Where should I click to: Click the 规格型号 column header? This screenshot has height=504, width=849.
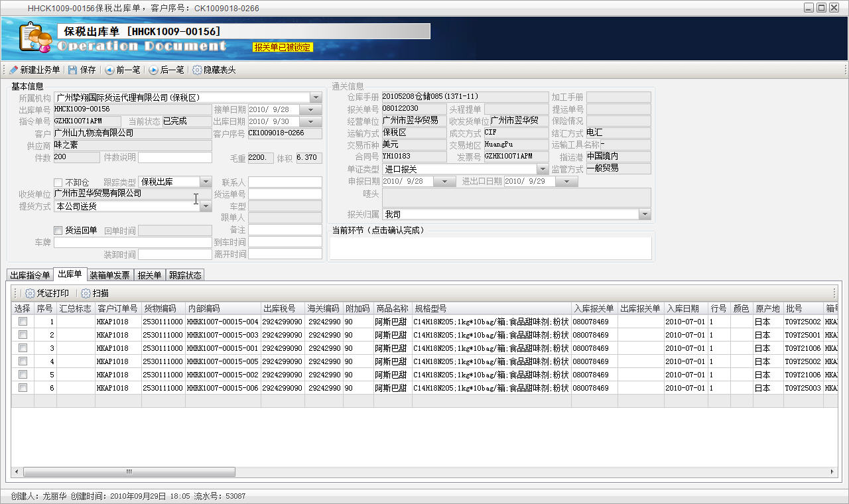coord(491,308)
